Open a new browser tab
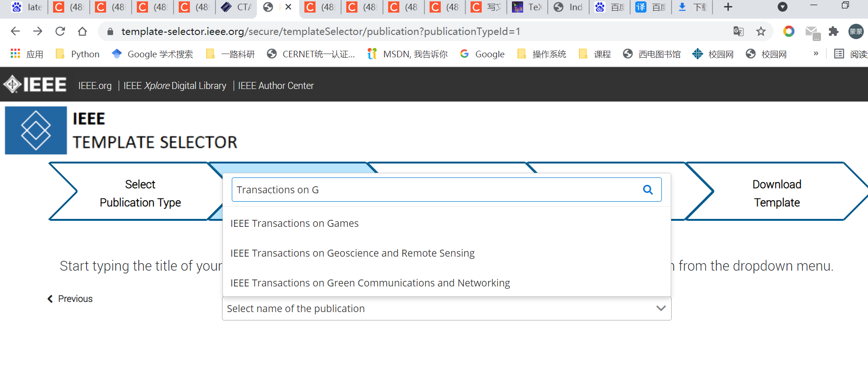The width and height of the screenshot is (868, 388). click(728, 7)
